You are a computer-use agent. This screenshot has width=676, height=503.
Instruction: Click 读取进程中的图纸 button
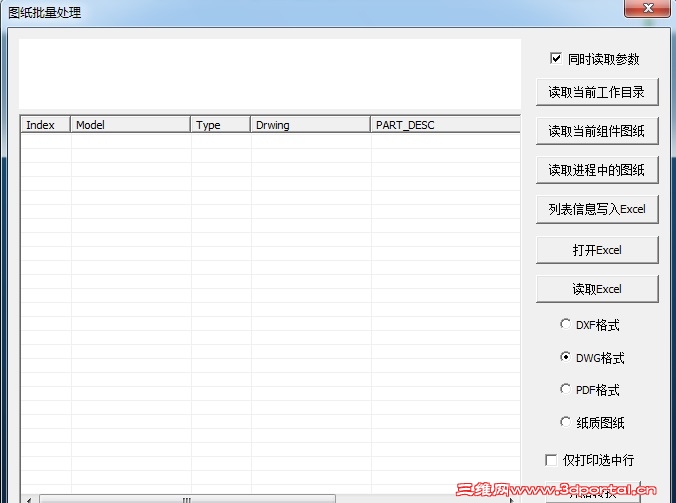597,170
